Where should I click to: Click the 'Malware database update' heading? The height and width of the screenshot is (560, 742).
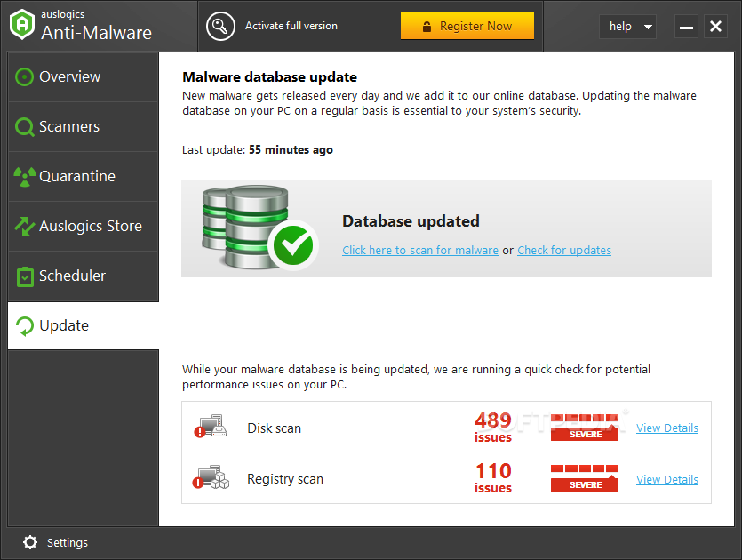point(270,77)
